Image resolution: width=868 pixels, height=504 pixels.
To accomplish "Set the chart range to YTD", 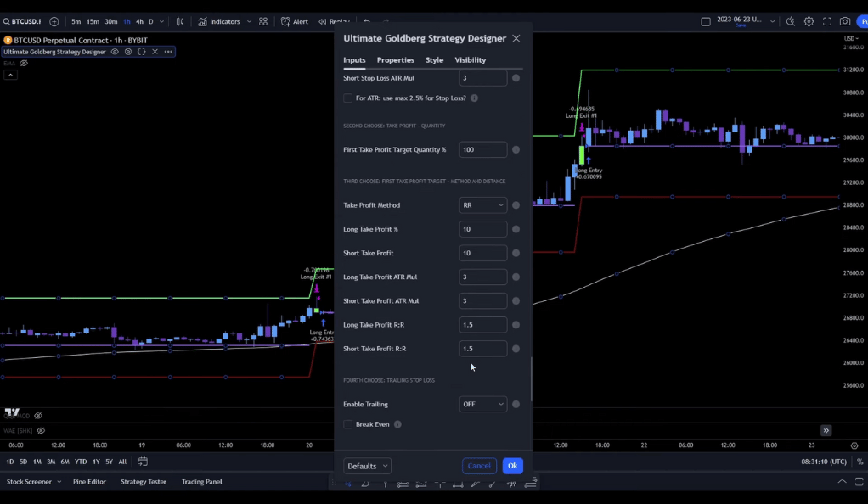I will (x=81, y=462).
